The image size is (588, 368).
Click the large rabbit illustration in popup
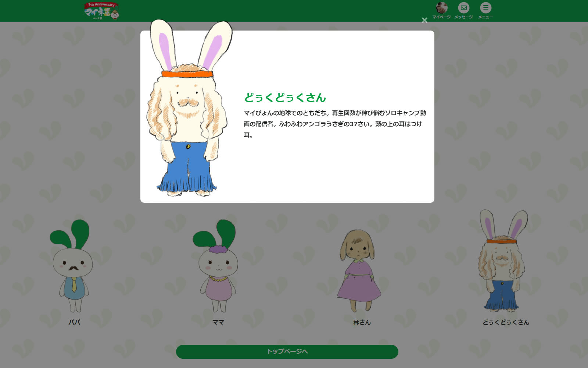pos(189,107)
